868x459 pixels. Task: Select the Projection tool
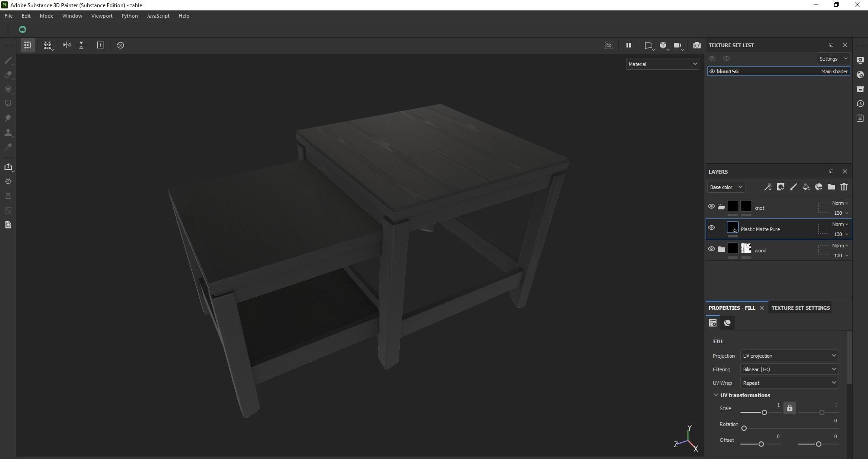click(x=8, y=89)
